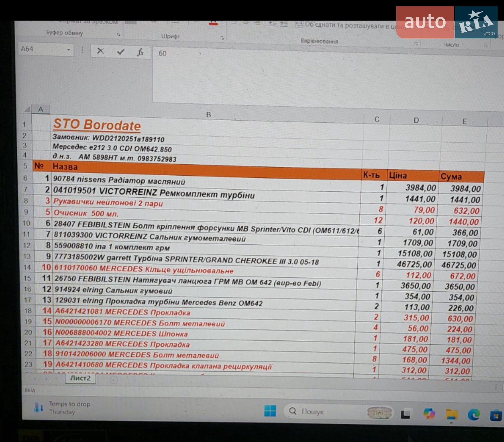Open the Windows Start menu

[270, 411]
